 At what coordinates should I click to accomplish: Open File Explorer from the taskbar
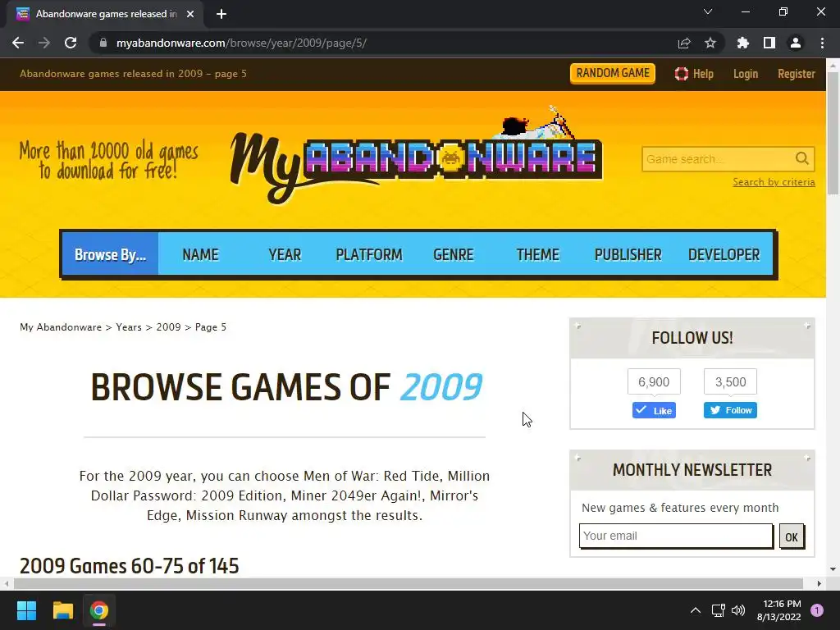click(x=62, y=610)
